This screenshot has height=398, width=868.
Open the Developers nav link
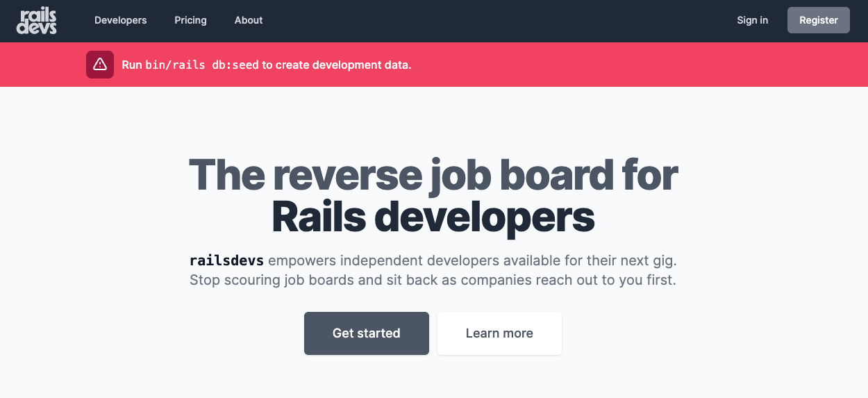point(121,20)
